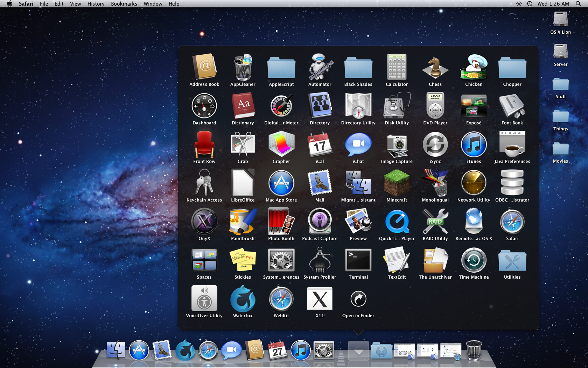Open the OS X Lion drive on desktop
Screen dimensions: 588x368
(560, 19)
